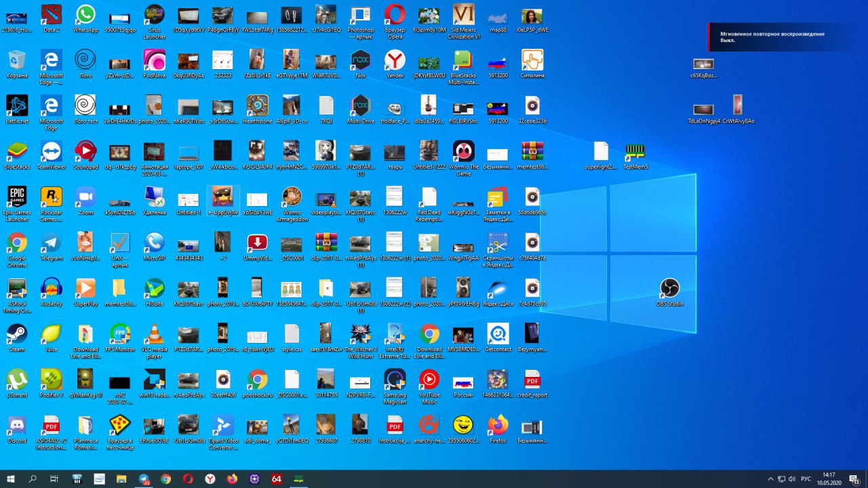
Task: Open taskbar search magnifier
Action: (x=33, y=479)
